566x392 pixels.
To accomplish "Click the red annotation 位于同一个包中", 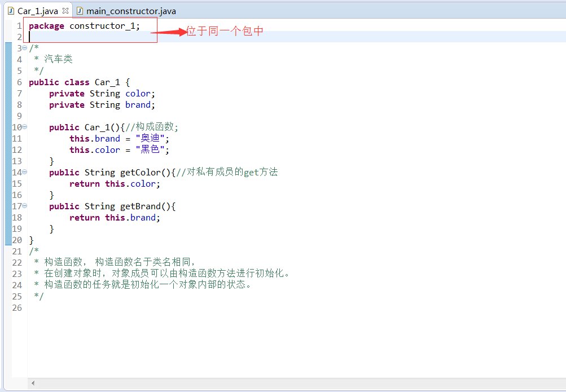I will tap(225, 32).
